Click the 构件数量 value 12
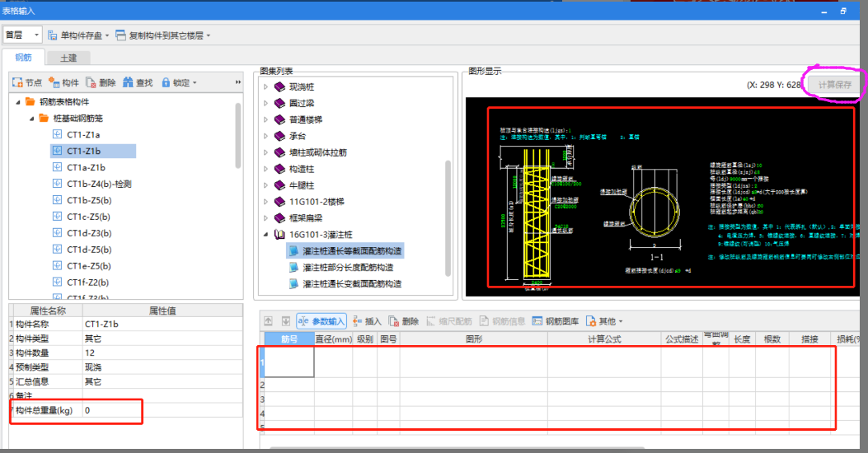 [x=162, y=353]
